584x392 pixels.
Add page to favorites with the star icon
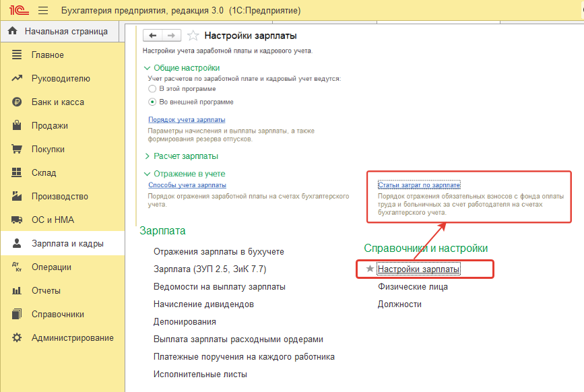tap(193, 36)
